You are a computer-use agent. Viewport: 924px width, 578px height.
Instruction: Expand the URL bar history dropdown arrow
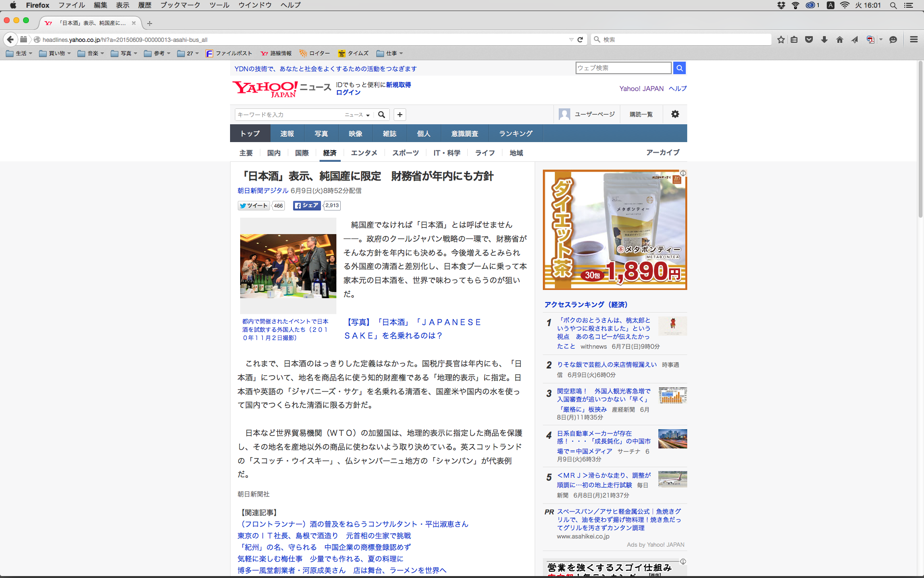(571, 39)
